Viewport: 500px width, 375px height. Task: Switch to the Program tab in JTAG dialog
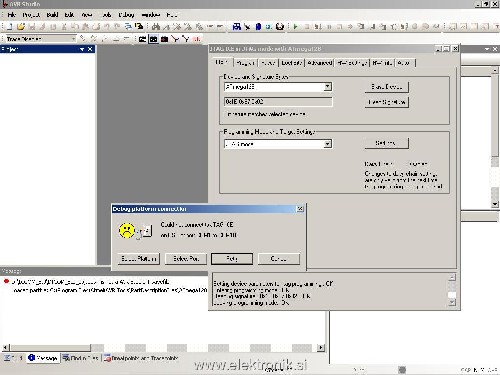[246, 63]
